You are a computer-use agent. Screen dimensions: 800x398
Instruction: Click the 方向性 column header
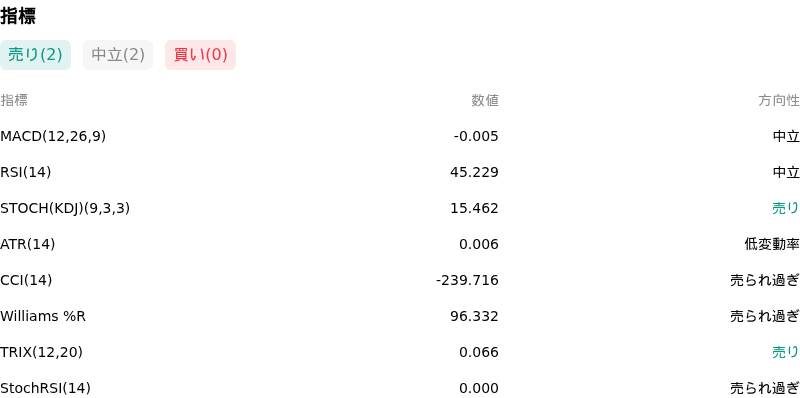[779, 101]
